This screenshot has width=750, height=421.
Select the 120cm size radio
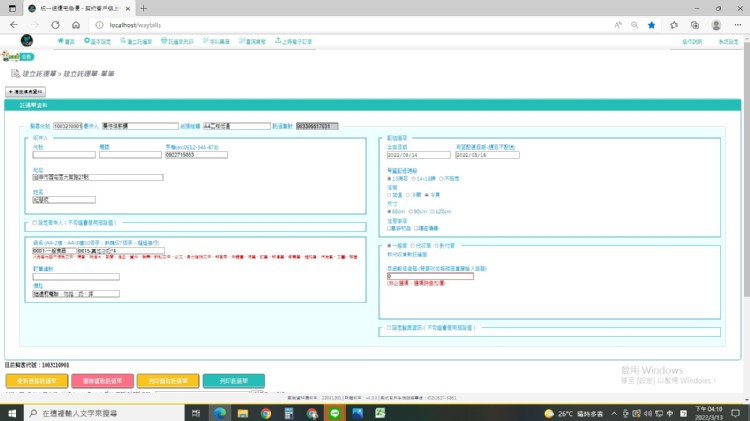coord(432,211)
